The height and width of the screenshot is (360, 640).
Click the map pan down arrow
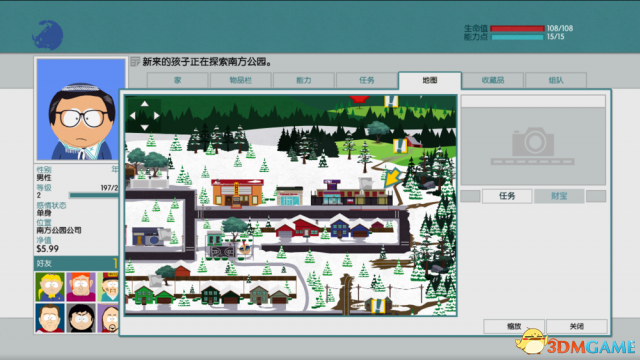[x=144, y=127]
